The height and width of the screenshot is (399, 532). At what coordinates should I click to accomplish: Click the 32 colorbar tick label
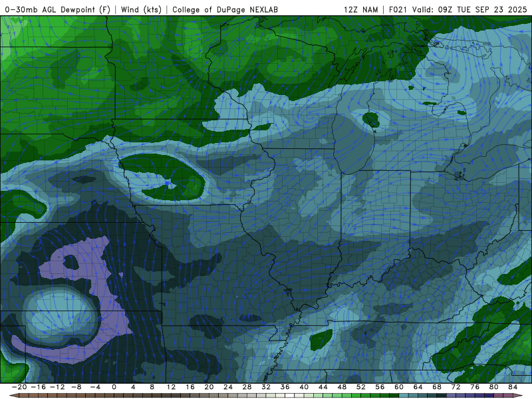266,387
